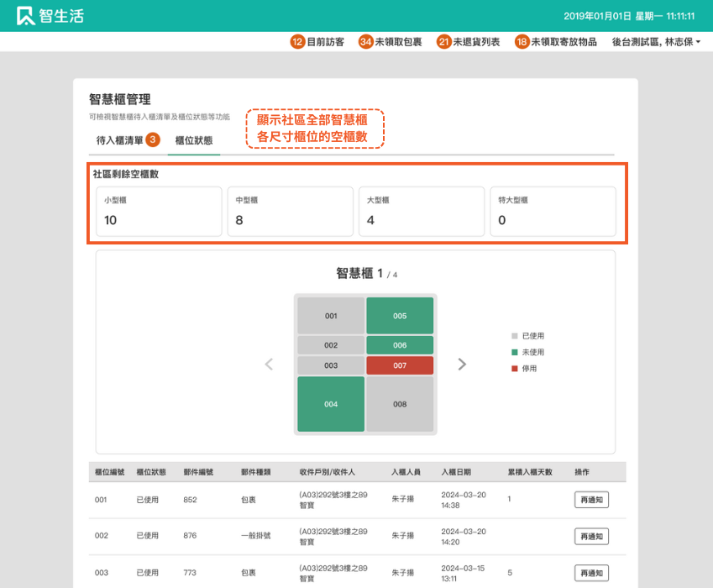
Task: Switch to the 櫃位狀態 tab
Action: click(x=194, y=140)
